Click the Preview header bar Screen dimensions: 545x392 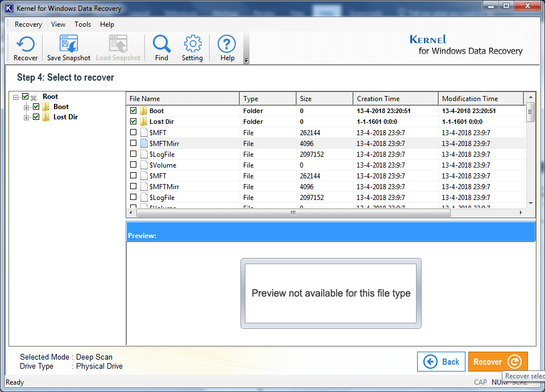pos(331,232)
